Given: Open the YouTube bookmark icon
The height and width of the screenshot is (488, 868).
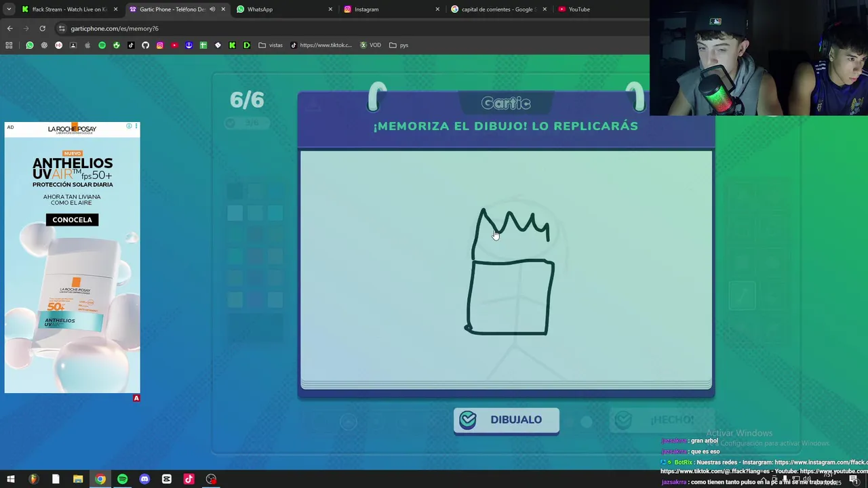Looking at the screenshot, I should click(174, 45).
